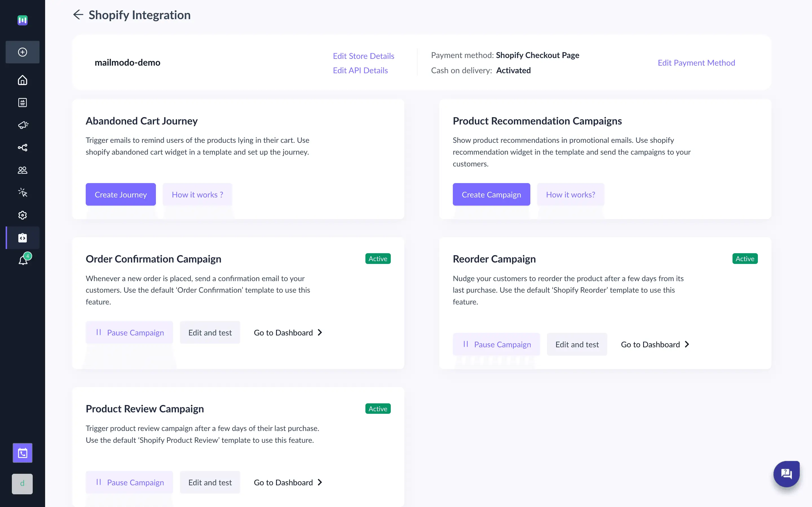Screen dimensions: 812x507
Task: Select the Integrations code icon in sidebar
Action: click(22, 238)
